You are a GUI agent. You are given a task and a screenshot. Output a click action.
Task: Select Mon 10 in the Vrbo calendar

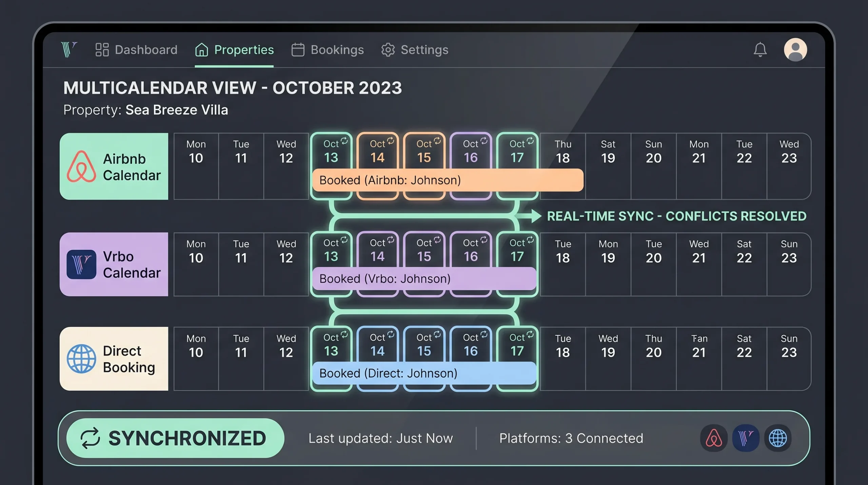(196, 264)
